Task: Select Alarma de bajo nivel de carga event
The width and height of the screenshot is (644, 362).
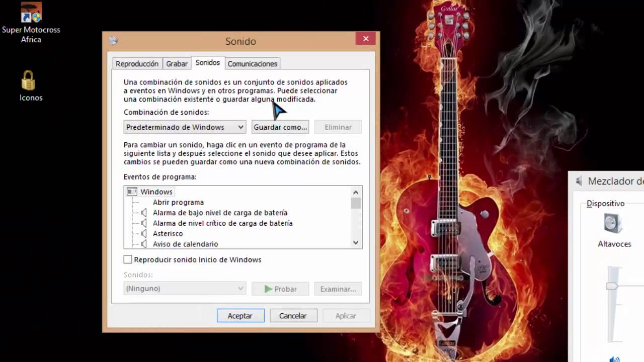Action: 220,213
